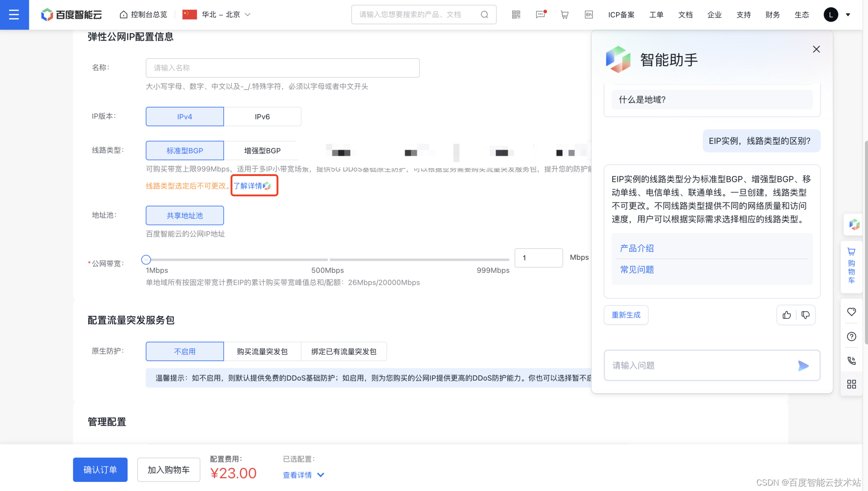Set bandwidth slider to 500Mbps mark
This screenshot has height=491, width=868.
(x=329, y=260)
